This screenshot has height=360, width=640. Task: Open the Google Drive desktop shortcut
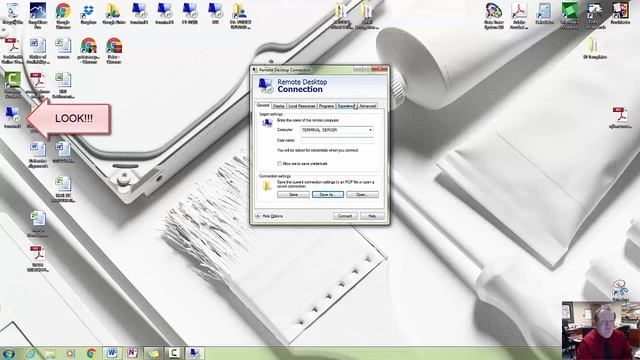click(113, 14)
